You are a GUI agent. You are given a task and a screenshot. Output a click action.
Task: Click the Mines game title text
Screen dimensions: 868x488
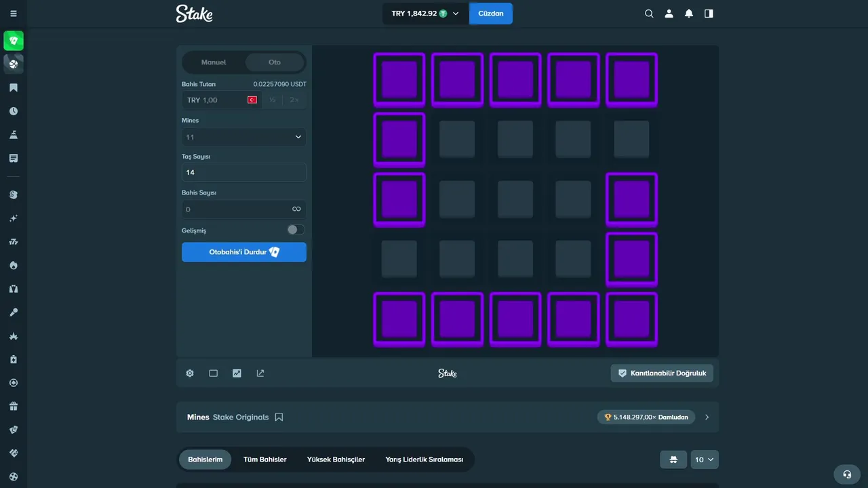(x=198, y=418)
